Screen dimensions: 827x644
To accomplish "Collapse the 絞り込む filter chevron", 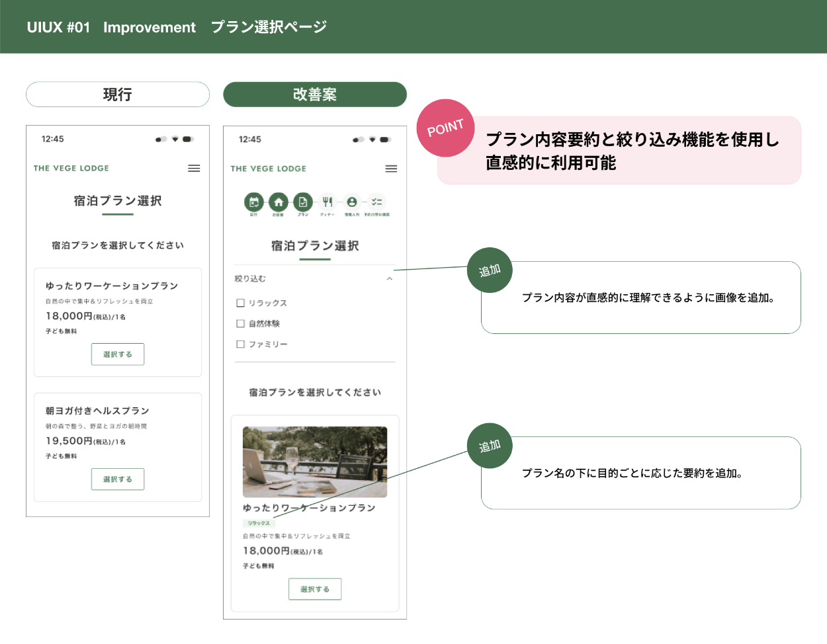I will (x=390, y=279).
